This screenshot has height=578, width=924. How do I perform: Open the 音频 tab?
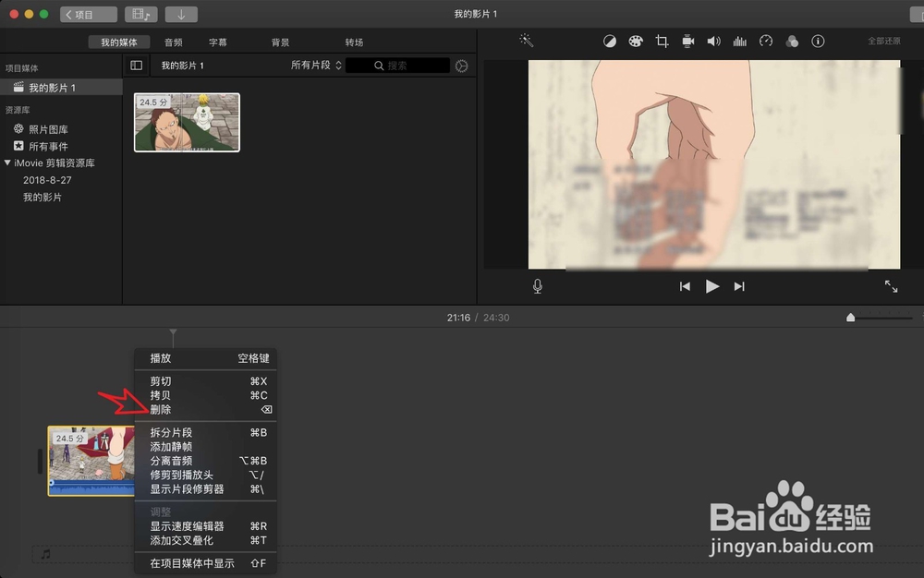point(174,42)
